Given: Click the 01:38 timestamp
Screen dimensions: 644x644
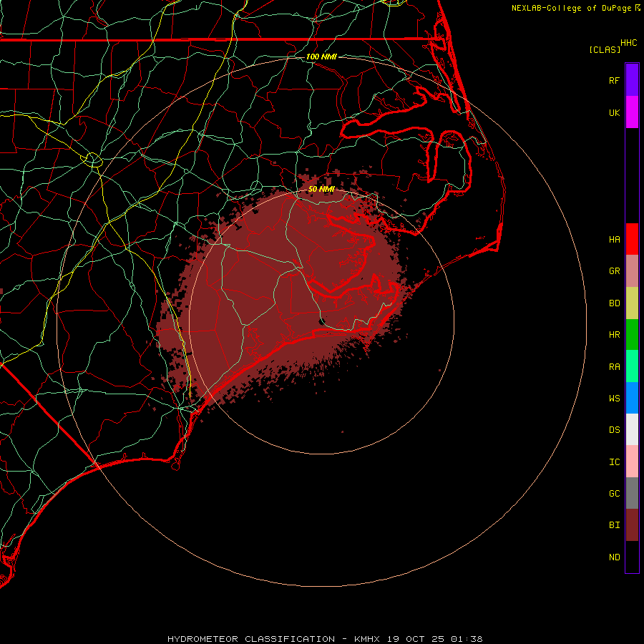Looking at the screenshot, I should pos(467,639).
